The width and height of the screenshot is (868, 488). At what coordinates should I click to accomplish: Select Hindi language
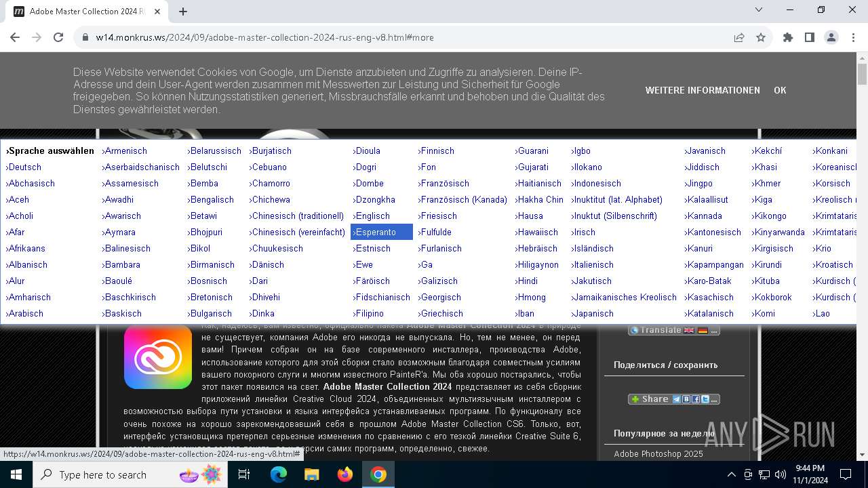tap(527, 281)
